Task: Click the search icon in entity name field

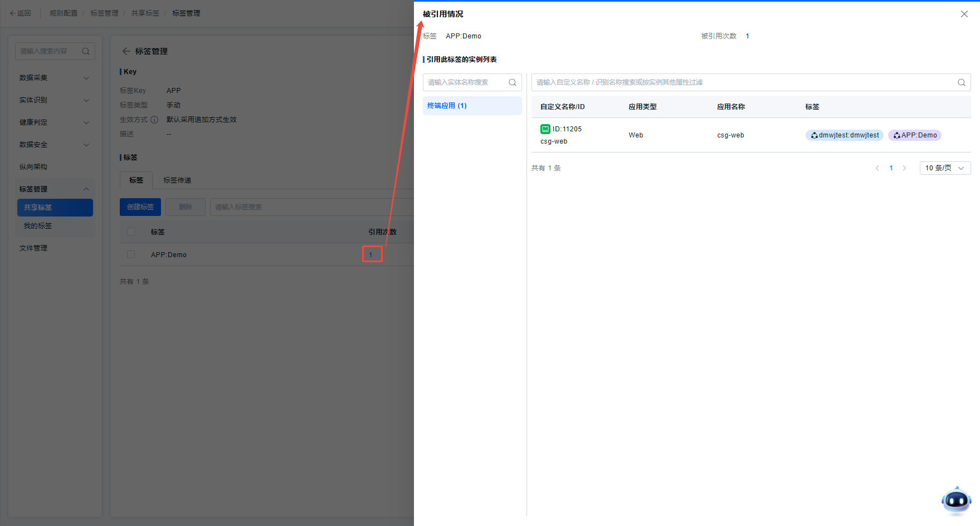Action: [512, 82]
